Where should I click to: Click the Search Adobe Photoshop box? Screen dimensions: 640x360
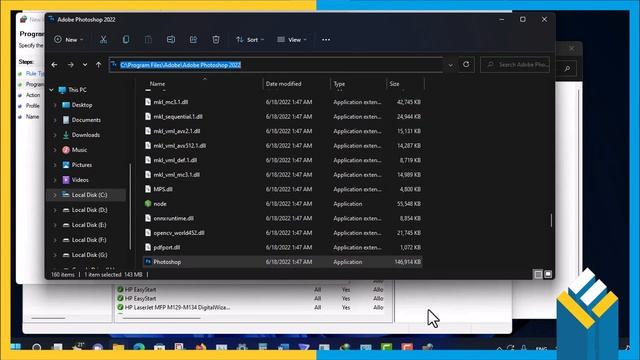pos(515,64)
